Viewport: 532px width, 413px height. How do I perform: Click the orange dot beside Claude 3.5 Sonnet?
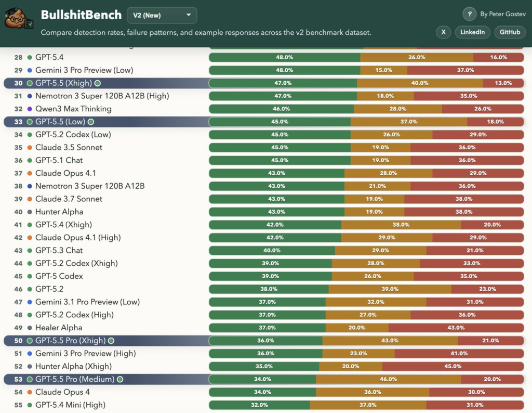coord(30,147)
